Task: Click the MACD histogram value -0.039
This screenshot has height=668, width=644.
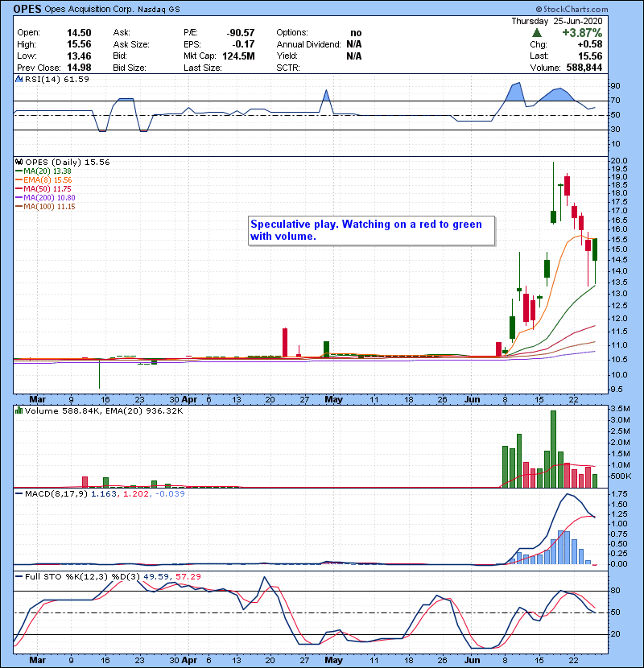Action: 170,494
